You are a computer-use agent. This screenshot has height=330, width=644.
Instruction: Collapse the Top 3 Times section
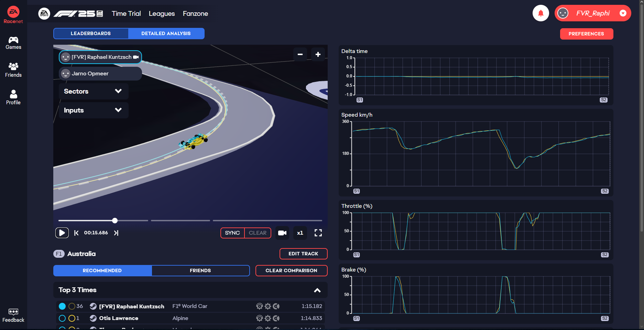click(x=317, y=290)
